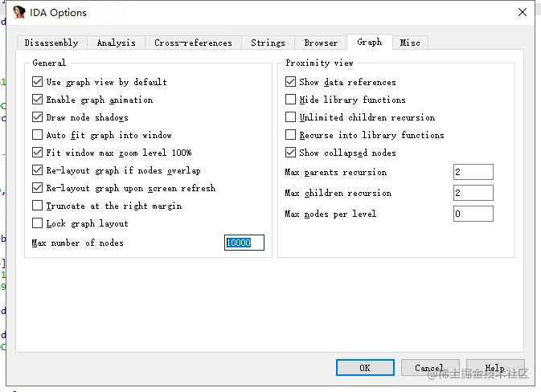
Task: Toggle Fit window max zoom level 100%
Action: (37, 152)
